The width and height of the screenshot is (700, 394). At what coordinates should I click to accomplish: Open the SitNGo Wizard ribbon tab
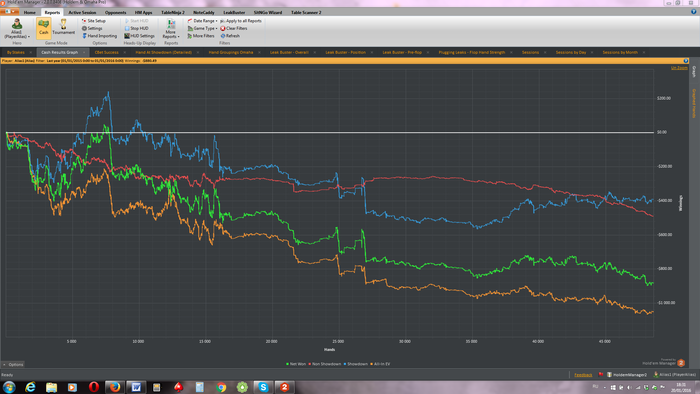[x=268, y=12]
